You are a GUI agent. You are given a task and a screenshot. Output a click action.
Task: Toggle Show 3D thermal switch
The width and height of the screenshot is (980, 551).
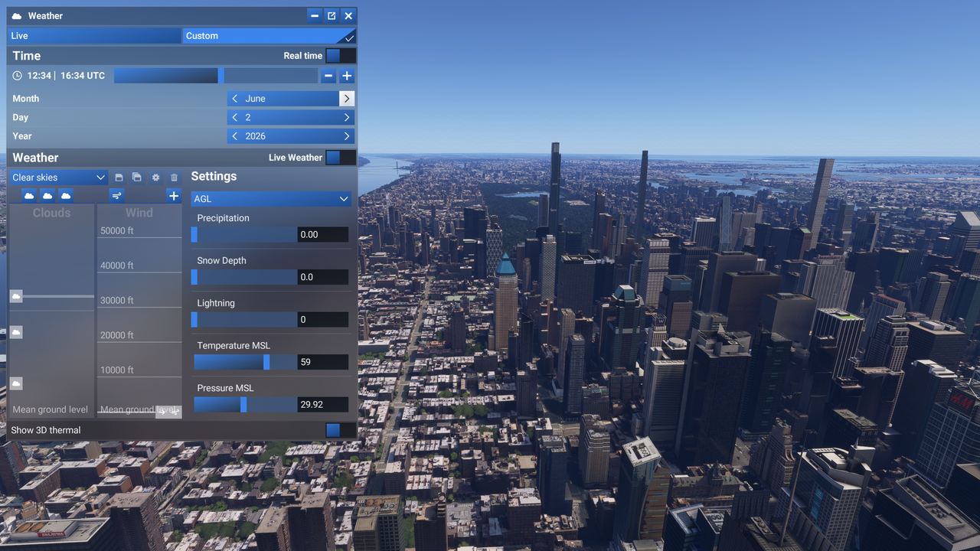(x=340, y=430)
